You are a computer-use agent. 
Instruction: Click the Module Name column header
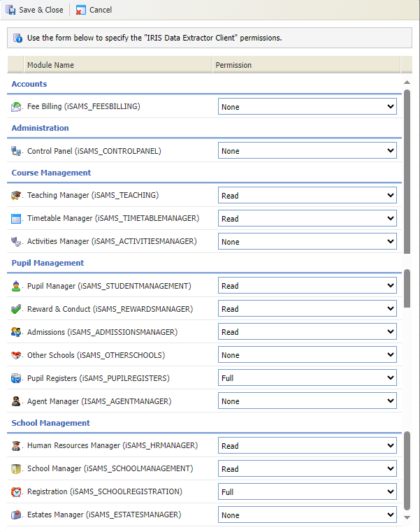click(x=118, y=65)
